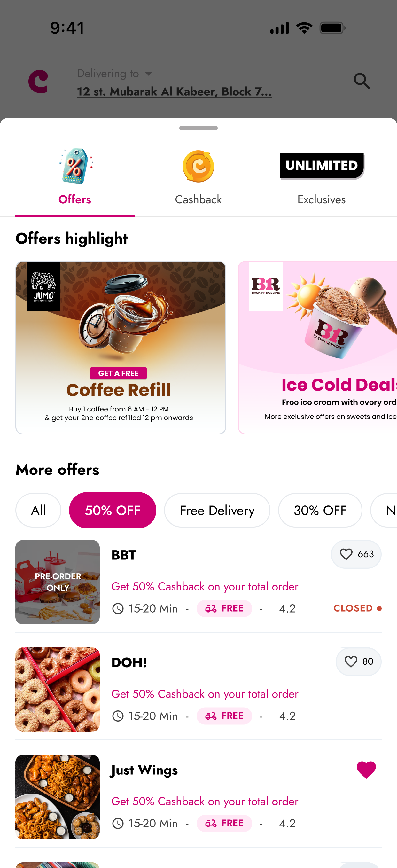Favorite DOH! using heart with 80
This screenshot has height=868, width=397.
tap(358, 661)
